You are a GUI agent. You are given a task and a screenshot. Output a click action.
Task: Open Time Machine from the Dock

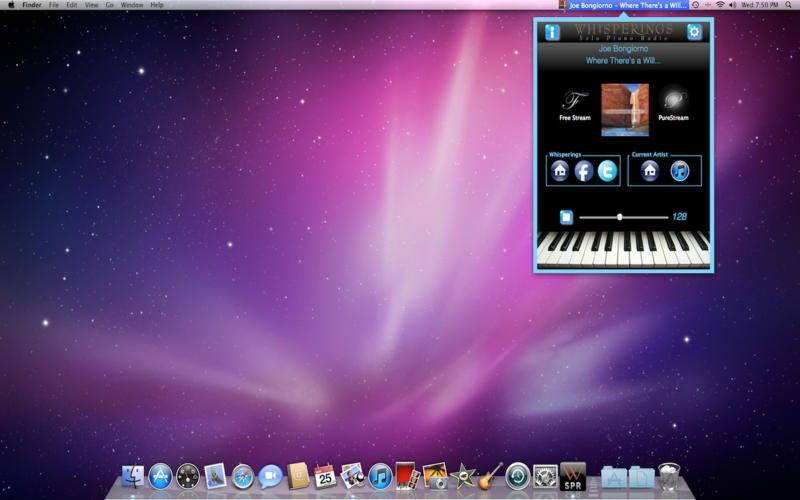tap(518, 477)
